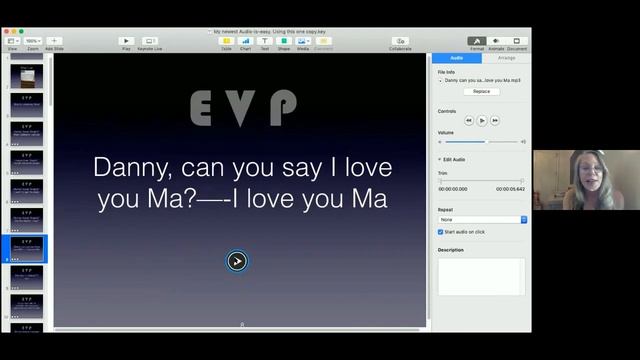Click the presenter webcam video
This screenshot has height=360, width=640.
pos(587,180)
